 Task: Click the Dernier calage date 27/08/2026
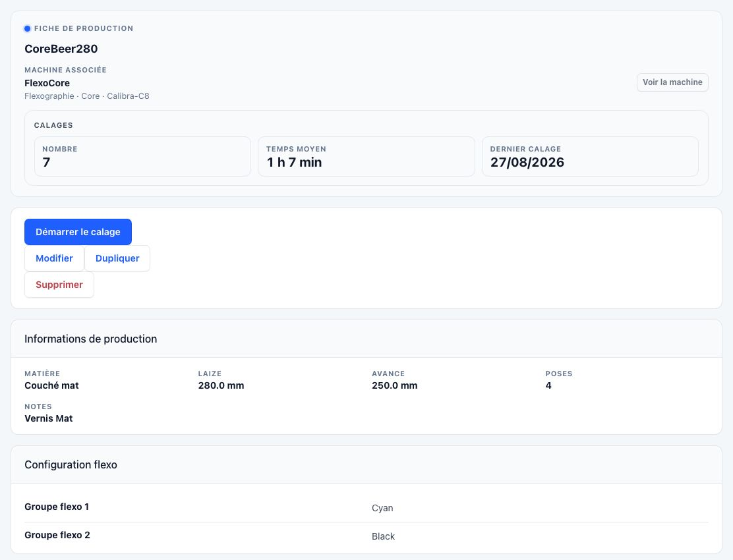527,162
